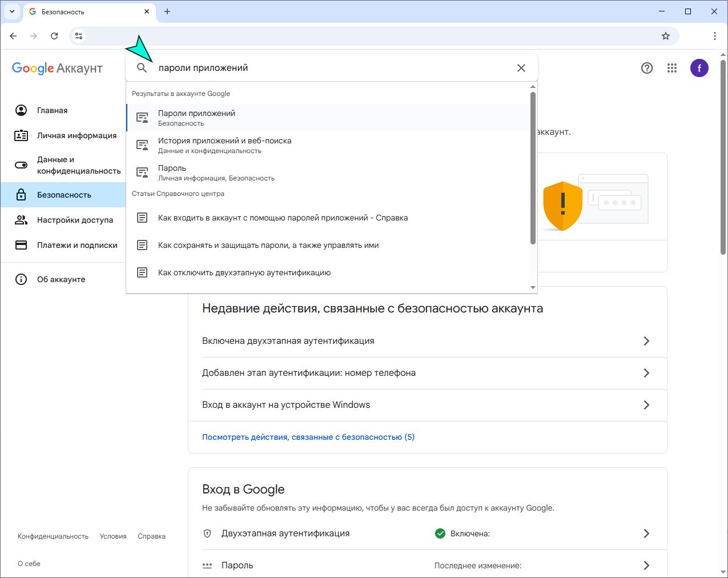Click the Справка footer link

point(151,536)
